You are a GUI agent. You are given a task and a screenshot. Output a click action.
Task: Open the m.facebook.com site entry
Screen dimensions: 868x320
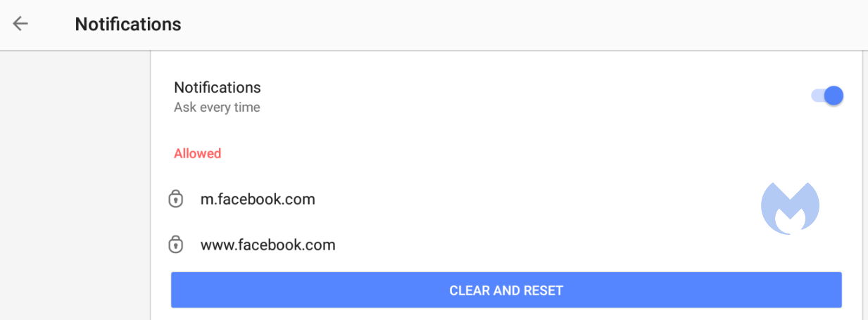(x=258, y=199)
